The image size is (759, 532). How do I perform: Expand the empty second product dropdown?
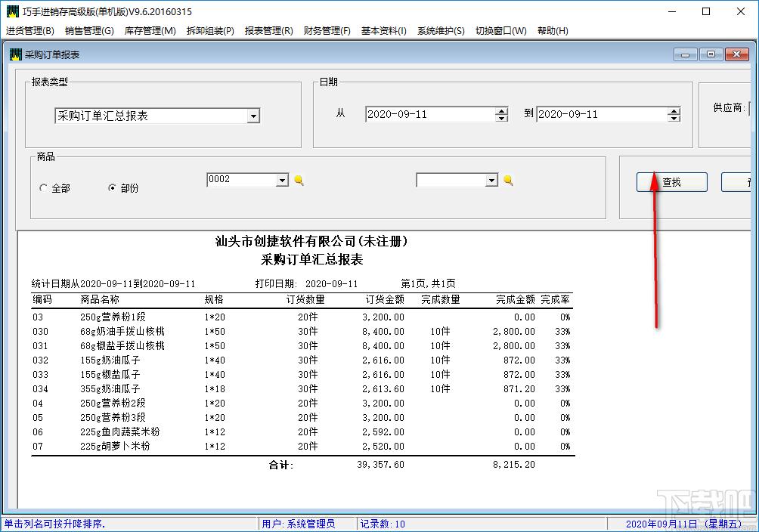492,180
